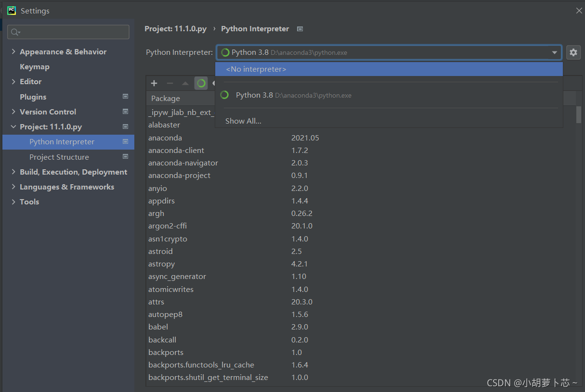Screen dimensions: 585x392
Task: Select the backports package row
Action: click(x=361, y=353)
